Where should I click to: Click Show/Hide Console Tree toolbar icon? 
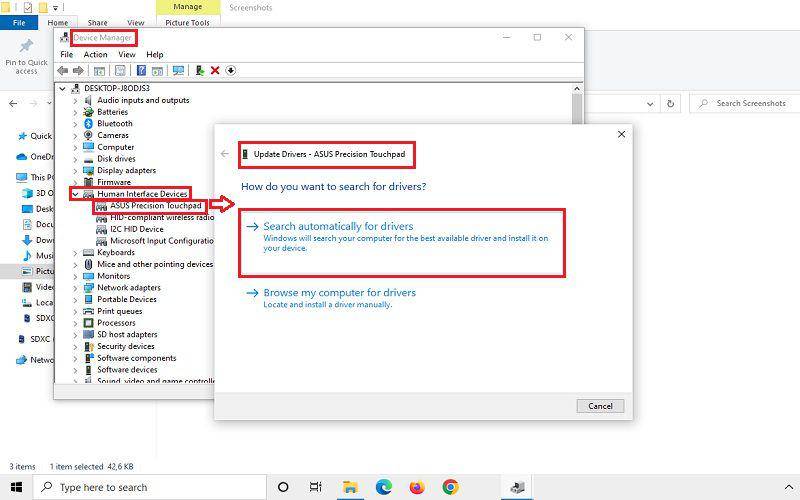click(x=99, y=70)
